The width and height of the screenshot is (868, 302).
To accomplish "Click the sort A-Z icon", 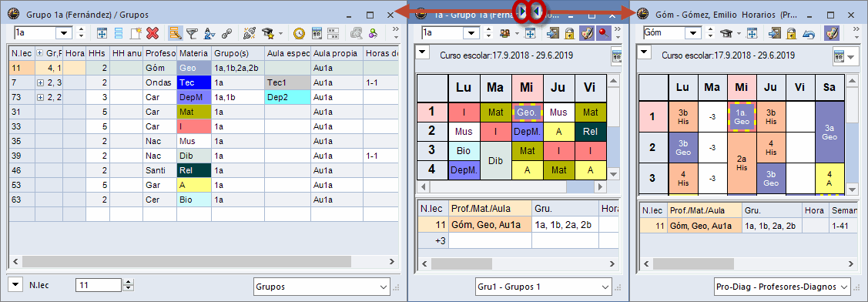I will click(209, 33).
